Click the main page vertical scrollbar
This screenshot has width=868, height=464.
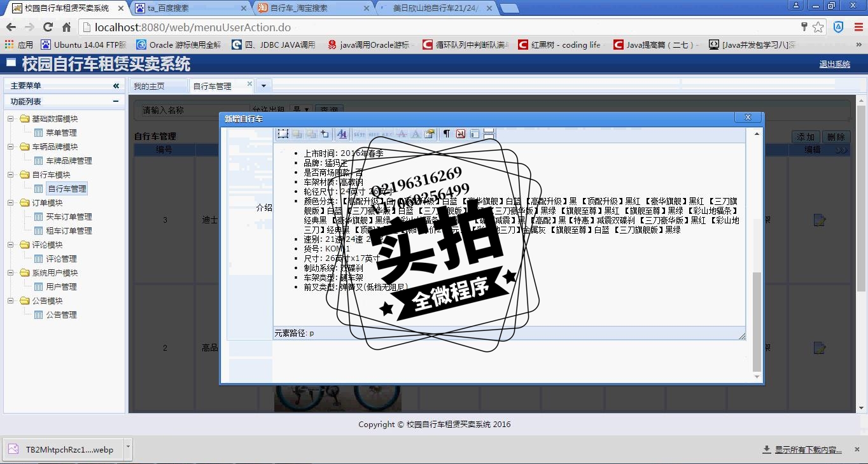tap(862, 255)
